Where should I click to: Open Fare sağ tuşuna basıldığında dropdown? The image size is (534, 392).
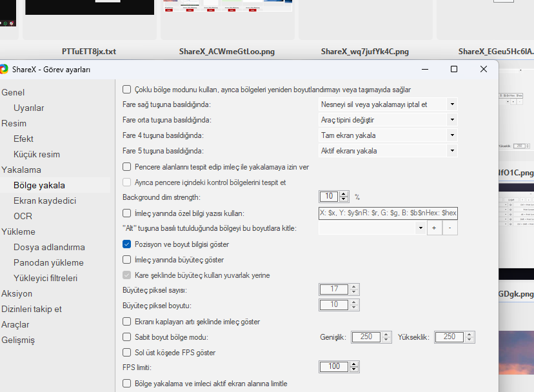click(451, 104)
